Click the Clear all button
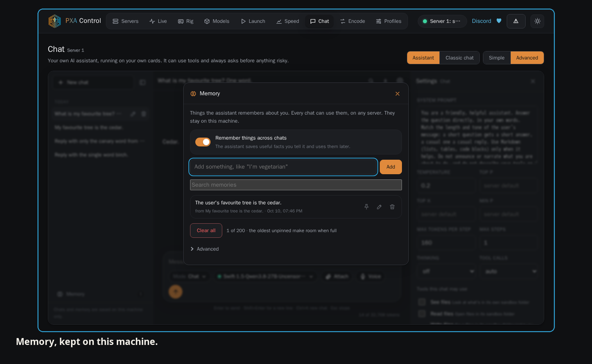592x364 pixels. (x=206, y=231)
